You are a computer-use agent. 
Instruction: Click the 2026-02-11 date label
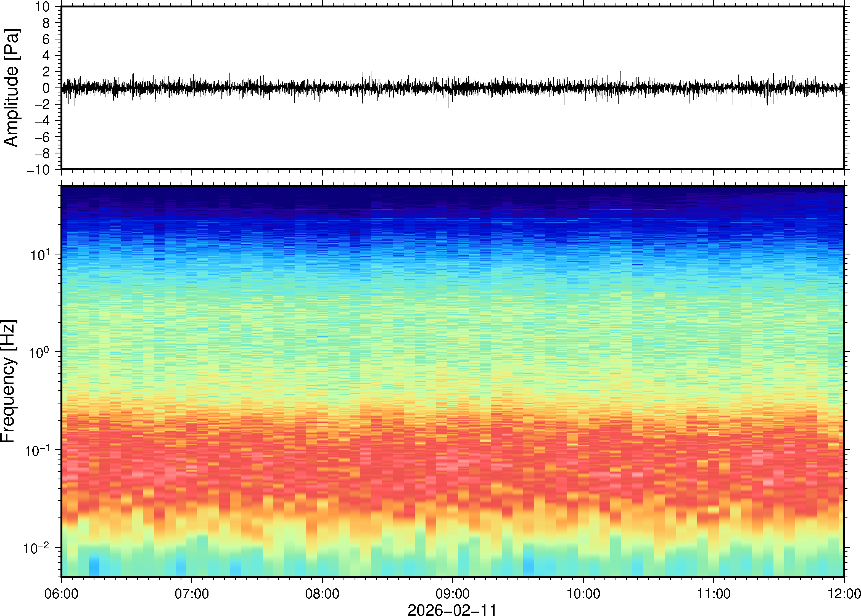(451, 610)
